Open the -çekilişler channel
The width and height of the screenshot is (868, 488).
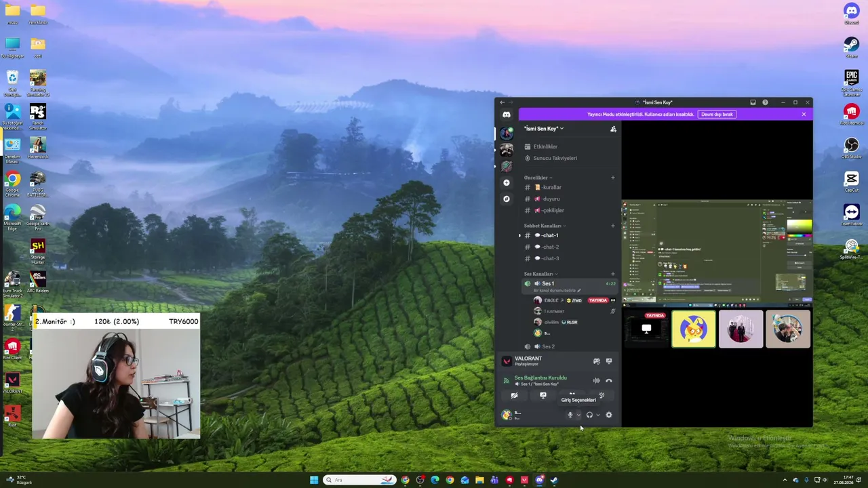point(570,210)
